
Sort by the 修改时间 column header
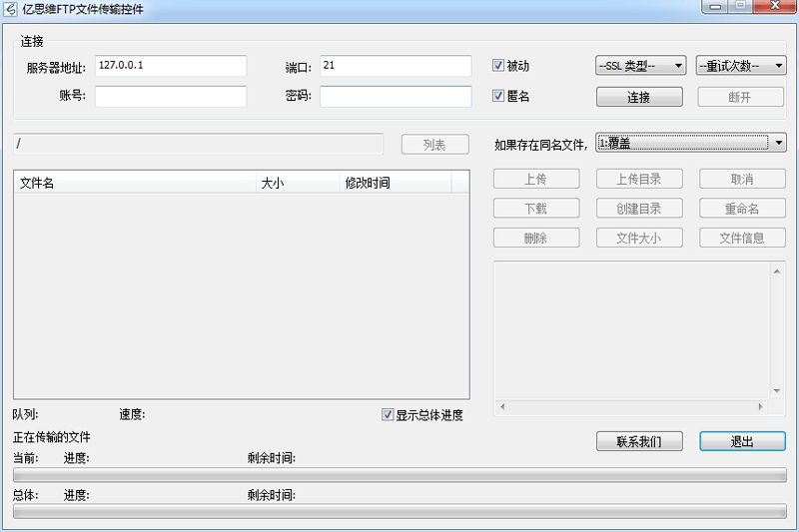pos(396,183)
